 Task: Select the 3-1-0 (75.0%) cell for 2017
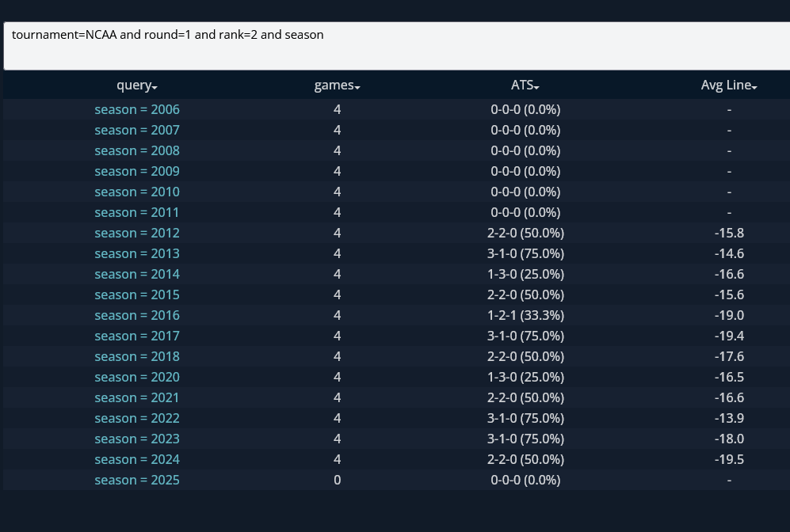pos(525,336)
